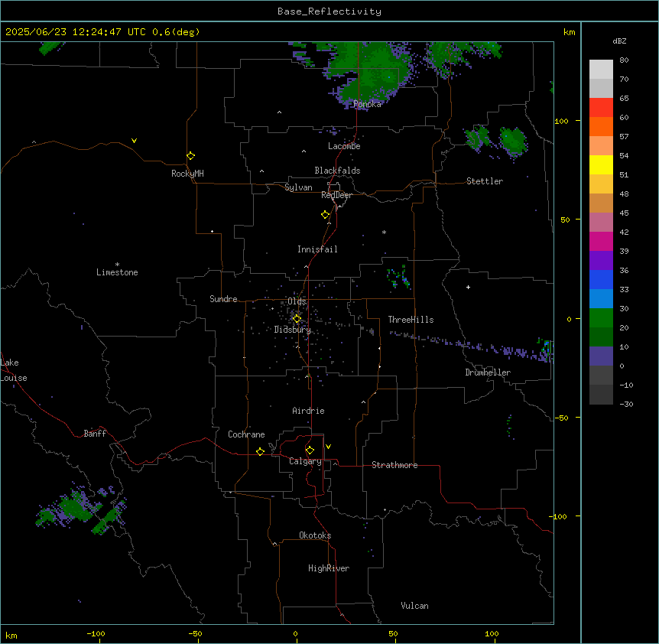
Task: Click the Ponoka town label
Action: tap(367, 104)
